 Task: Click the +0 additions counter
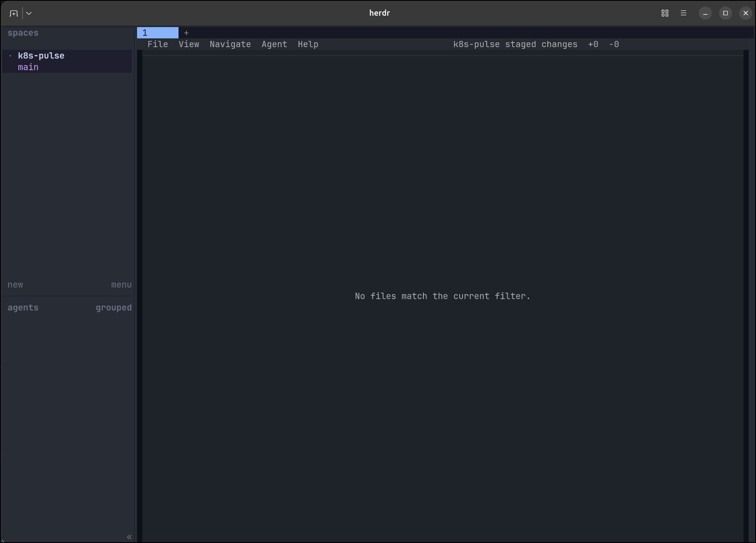coord(593,44)
